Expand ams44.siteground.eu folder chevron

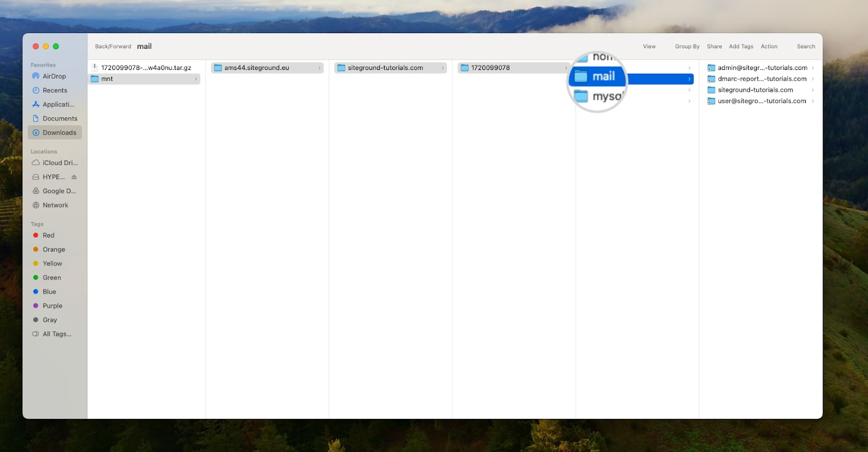click(x=320, y=68)
